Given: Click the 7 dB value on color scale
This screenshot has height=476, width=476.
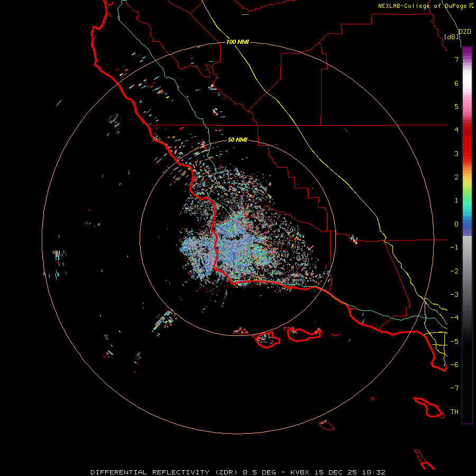Looking at the screenshot, I should tap(456, 59).
